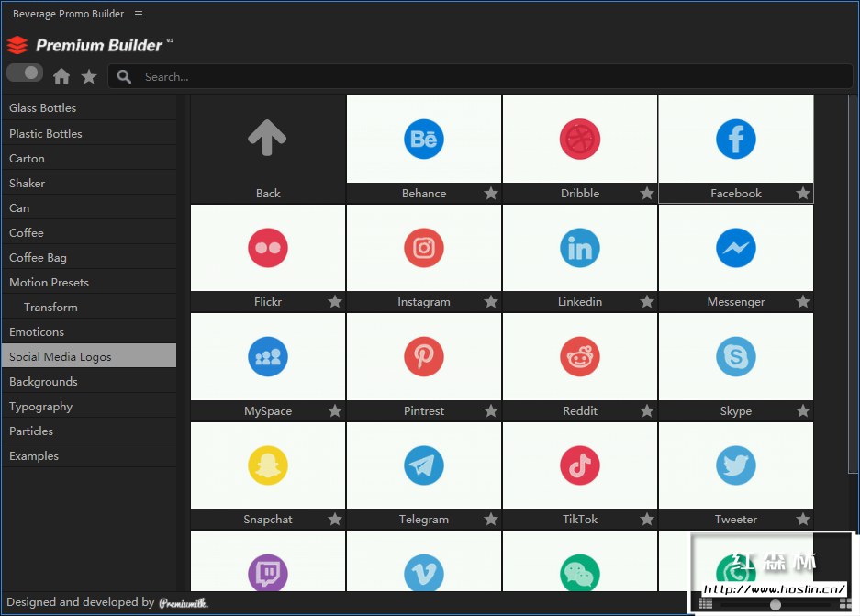The image size is (860, 616).
Task: Show favorites via toolbar star
Action: [89, 76]
